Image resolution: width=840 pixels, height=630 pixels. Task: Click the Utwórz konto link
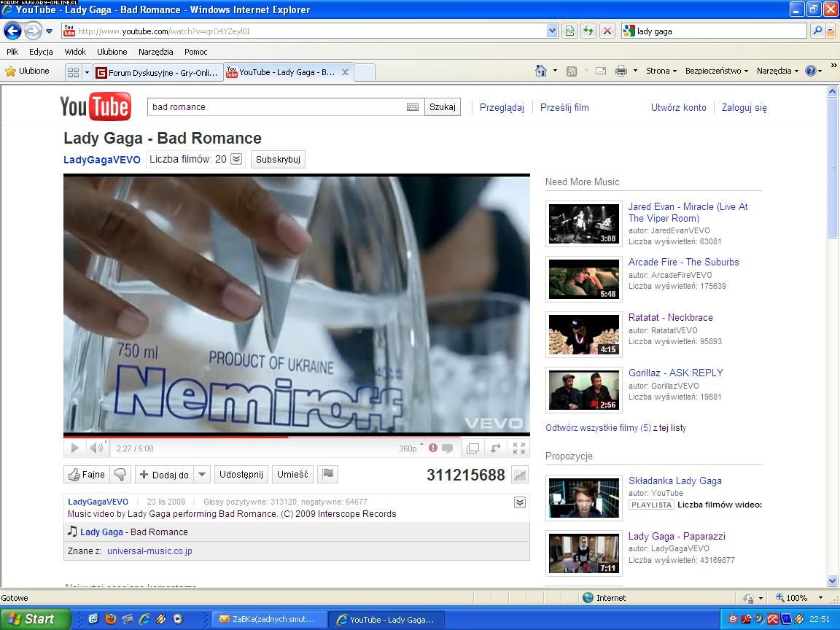678,107
